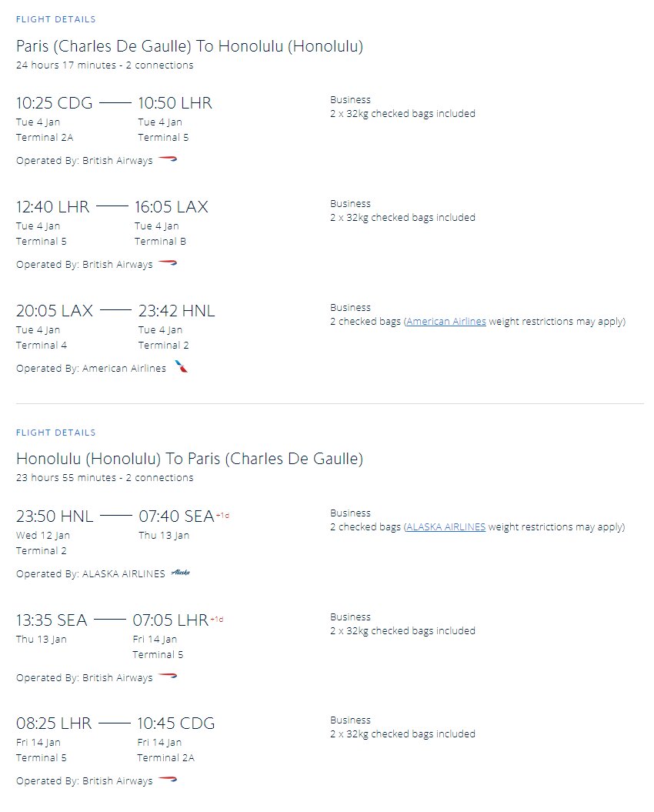This screenshot has width=654, height=812.
Task: Select the Honolulu To Paris route heading
Action: click(189, 459)
